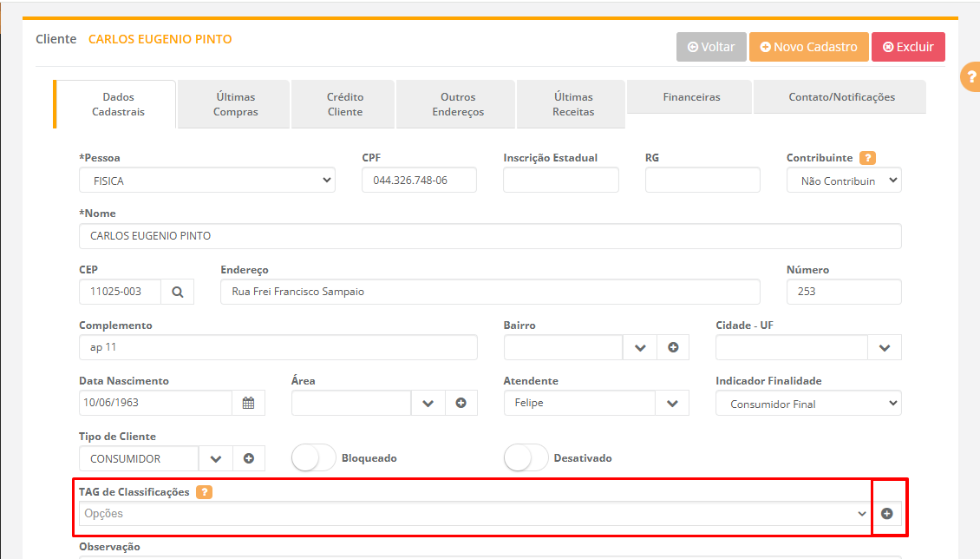Click the Novo Cadastro button
The height and width of the screenshot is (559, 980).
[x=808, y=47]
